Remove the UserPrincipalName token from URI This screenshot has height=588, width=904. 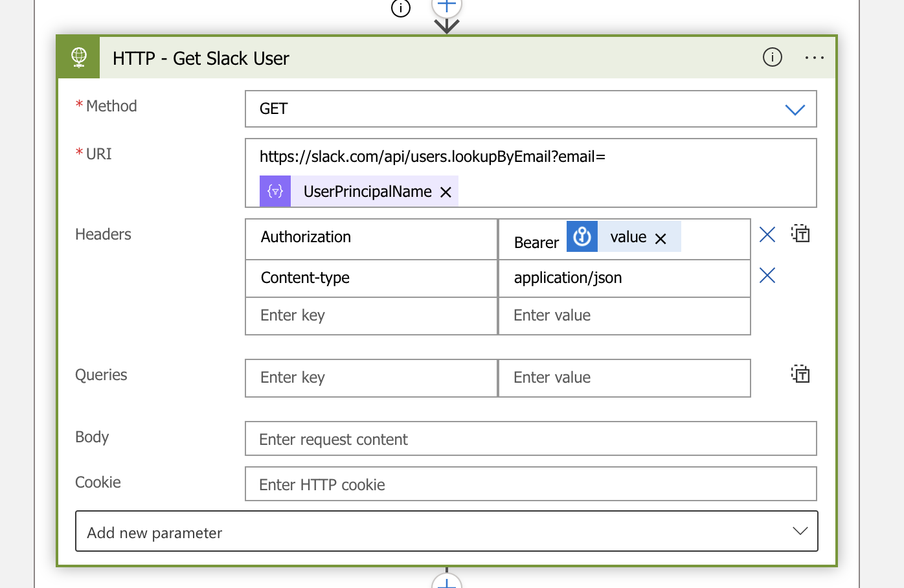(x=446, y=192)
